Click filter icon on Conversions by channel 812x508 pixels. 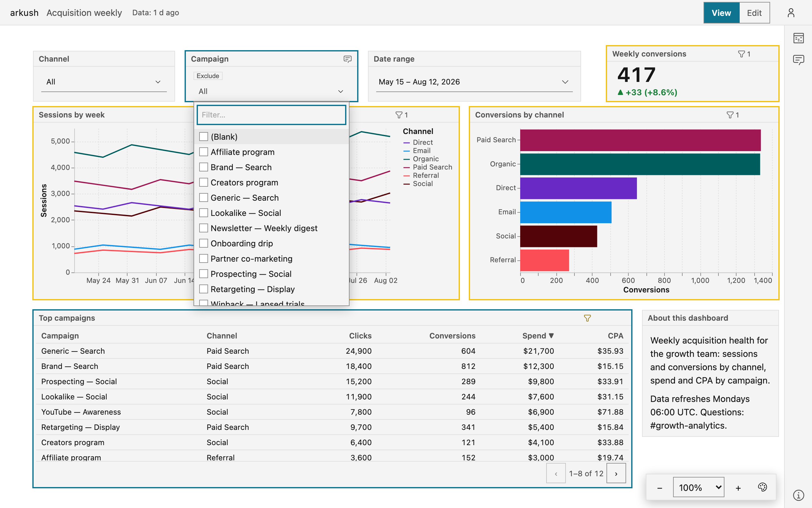730,115
